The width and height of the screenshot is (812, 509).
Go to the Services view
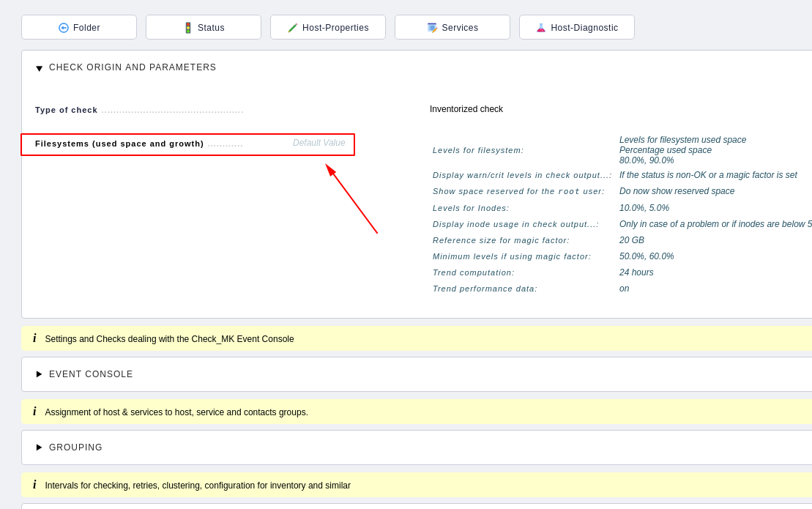(x=452, y=27)
